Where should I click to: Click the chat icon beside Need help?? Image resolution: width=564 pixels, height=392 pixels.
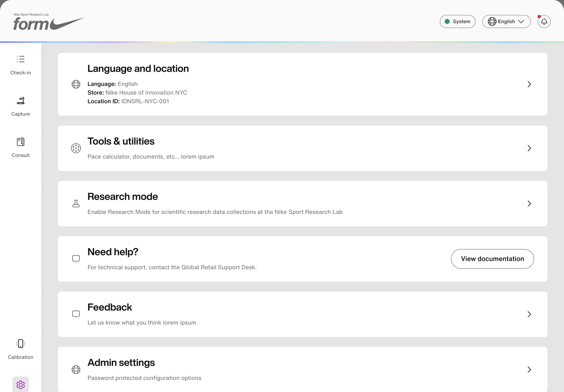[76, 259]
